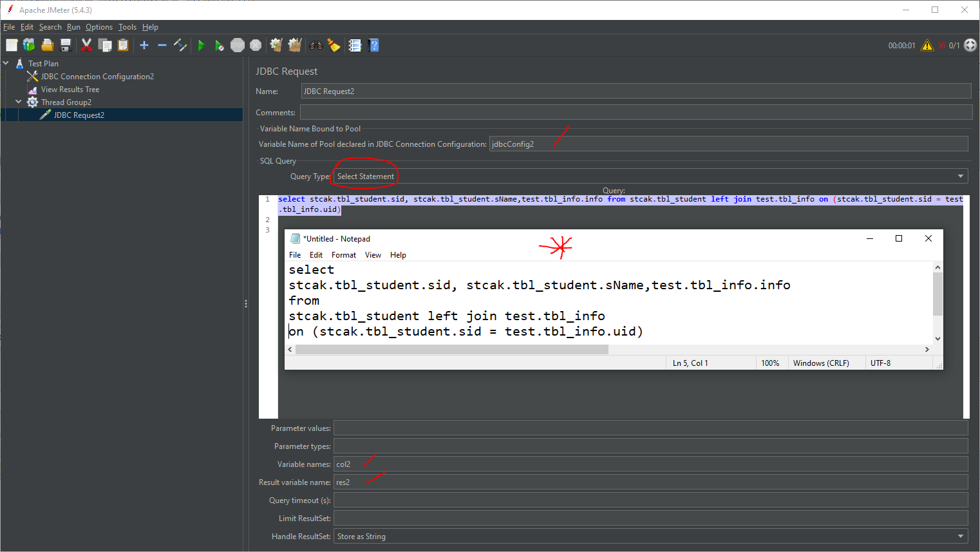Open the Edit menu in JMeter
980x552 pixels.
(27, 27)
